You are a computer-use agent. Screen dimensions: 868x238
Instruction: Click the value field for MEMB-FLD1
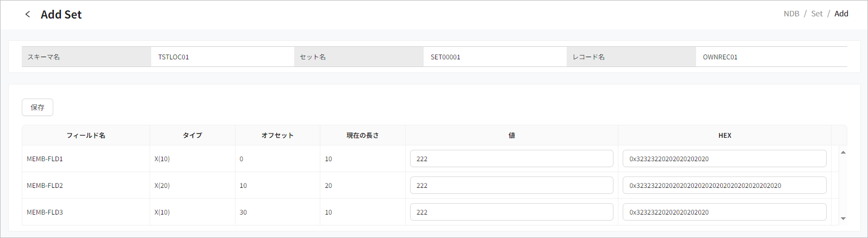click(511, 159)
